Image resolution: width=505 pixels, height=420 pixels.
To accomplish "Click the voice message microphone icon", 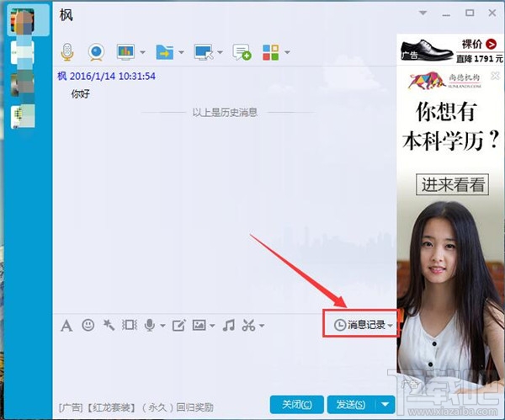I will 150,325.
